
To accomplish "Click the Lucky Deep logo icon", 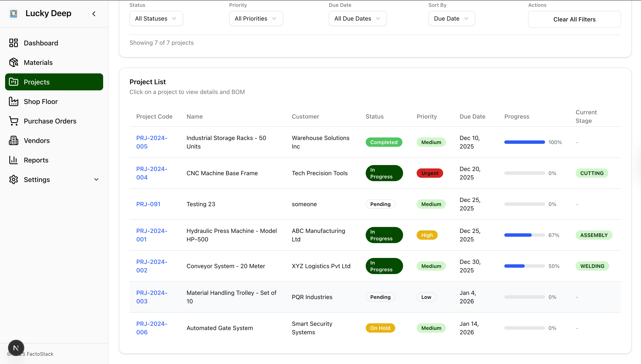I will point(14,14).
